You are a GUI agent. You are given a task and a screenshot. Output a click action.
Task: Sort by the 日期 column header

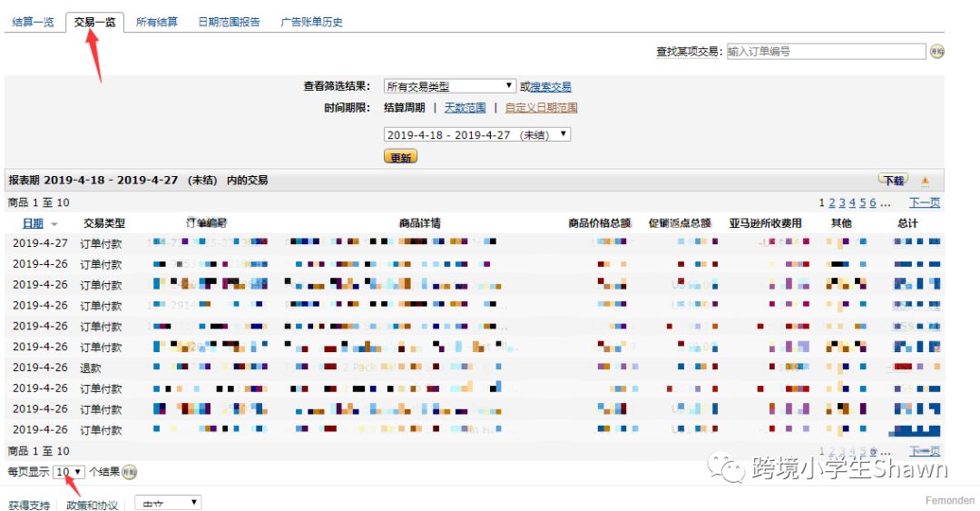34,223
